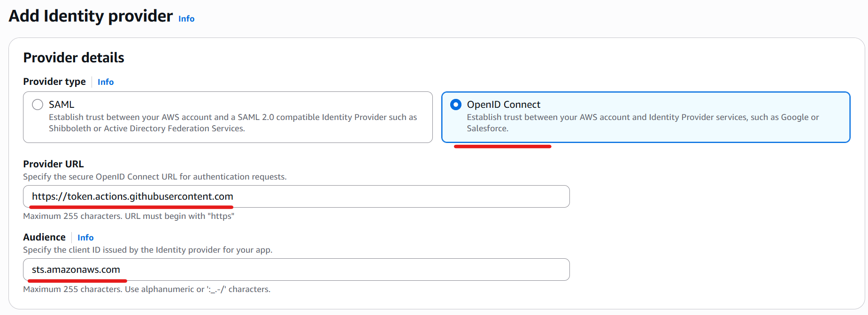Click the 'Add Identity provider' page heading
The image size is (868, 315).
pos(91,16)
